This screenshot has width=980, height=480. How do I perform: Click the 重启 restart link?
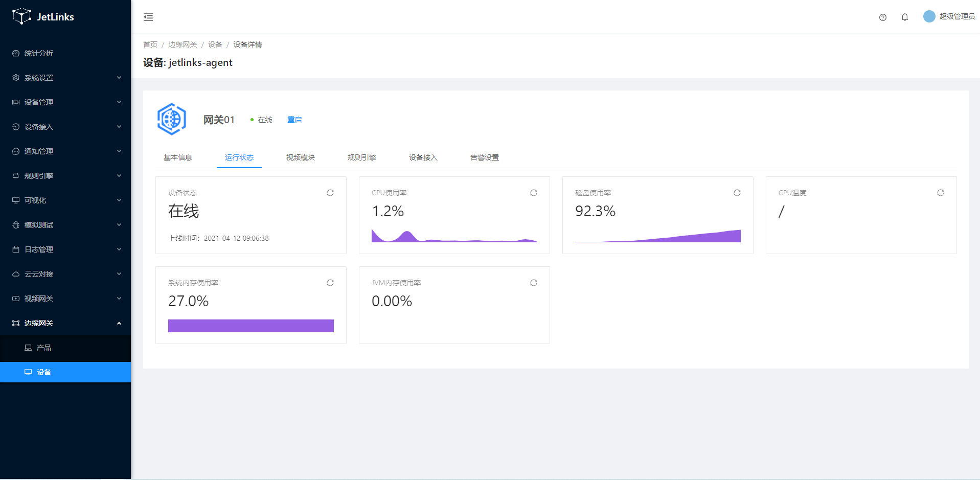[x=294, y=120]
